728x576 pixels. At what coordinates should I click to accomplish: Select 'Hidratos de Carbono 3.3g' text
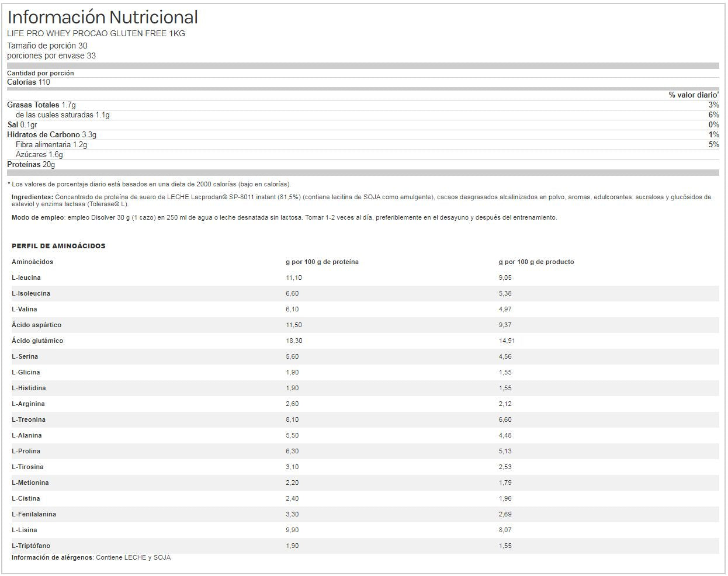(x=51, y=135)
